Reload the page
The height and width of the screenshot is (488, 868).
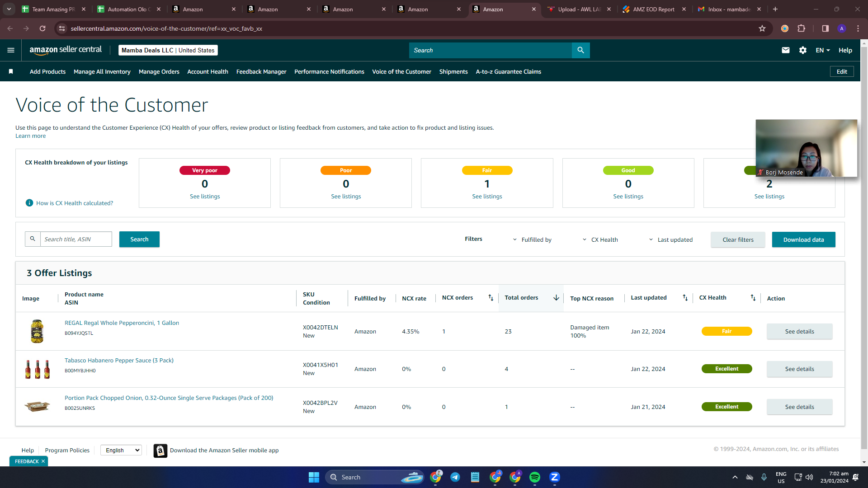(42, 28)
